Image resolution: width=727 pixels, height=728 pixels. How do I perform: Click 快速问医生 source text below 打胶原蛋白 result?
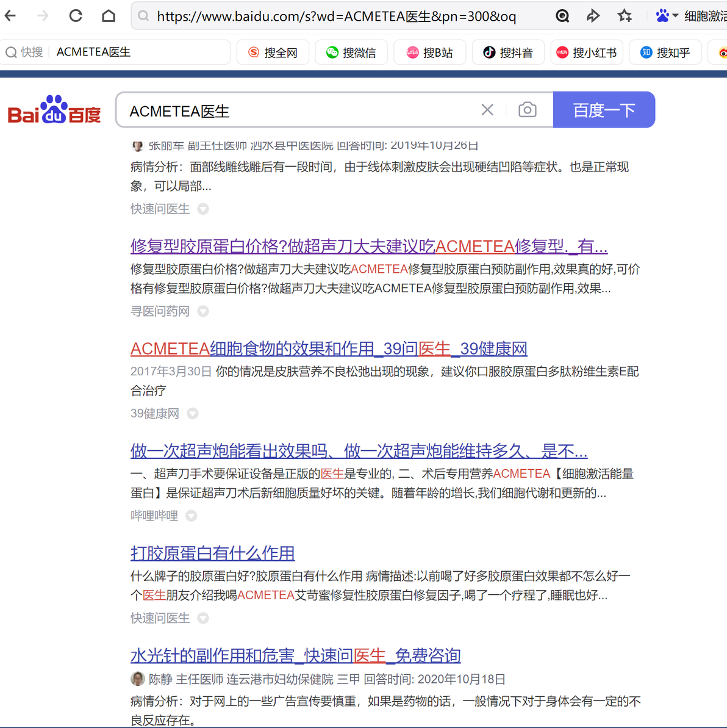point(160,618)
